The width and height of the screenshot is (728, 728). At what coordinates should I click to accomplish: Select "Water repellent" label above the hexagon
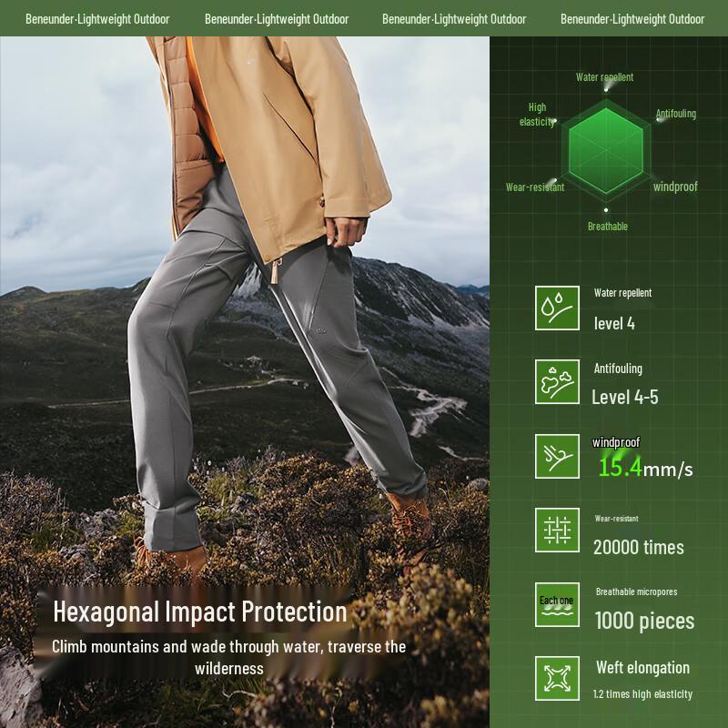tap(604, 77)
